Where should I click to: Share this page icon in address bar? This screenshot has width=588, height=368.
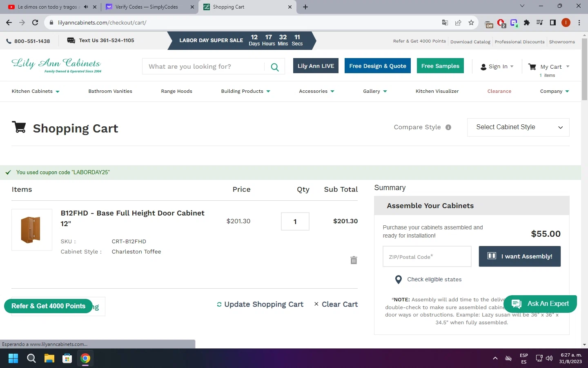tap(458, 22)
